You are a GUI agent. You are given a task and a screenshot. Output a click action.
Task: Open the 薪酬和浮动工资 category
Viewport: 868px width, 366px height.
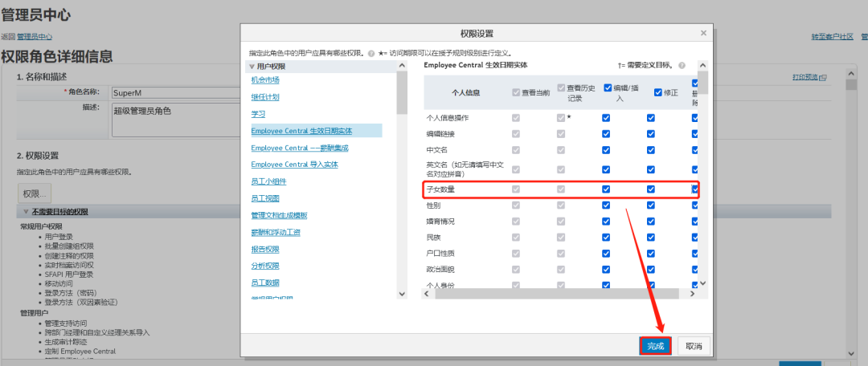[276, 232]
